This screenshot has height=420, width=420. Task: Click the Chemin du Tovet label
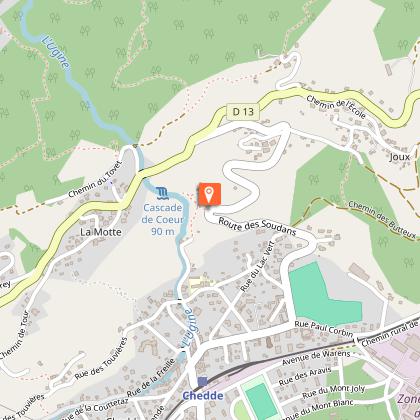point(96,179)
